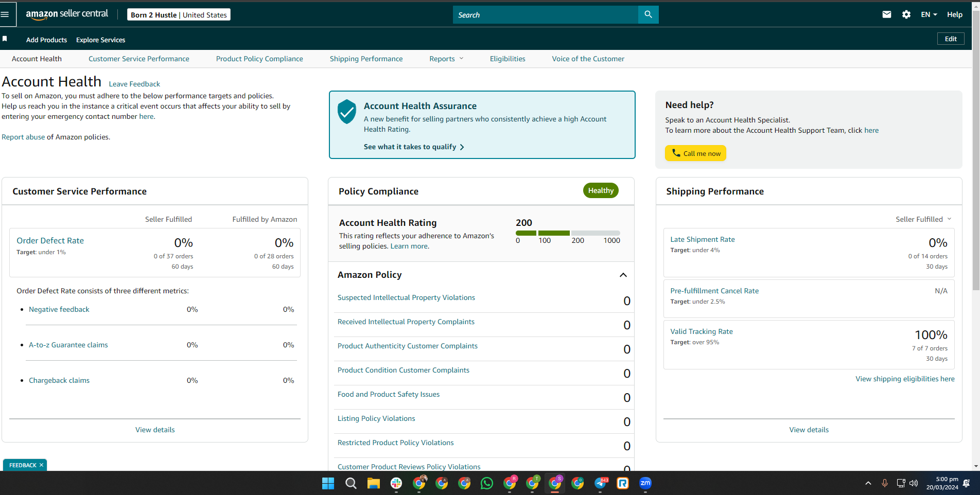This screenshot has height=495, width=980.
Task: Open the EN language dropdown
Action: tap(929, 14)
